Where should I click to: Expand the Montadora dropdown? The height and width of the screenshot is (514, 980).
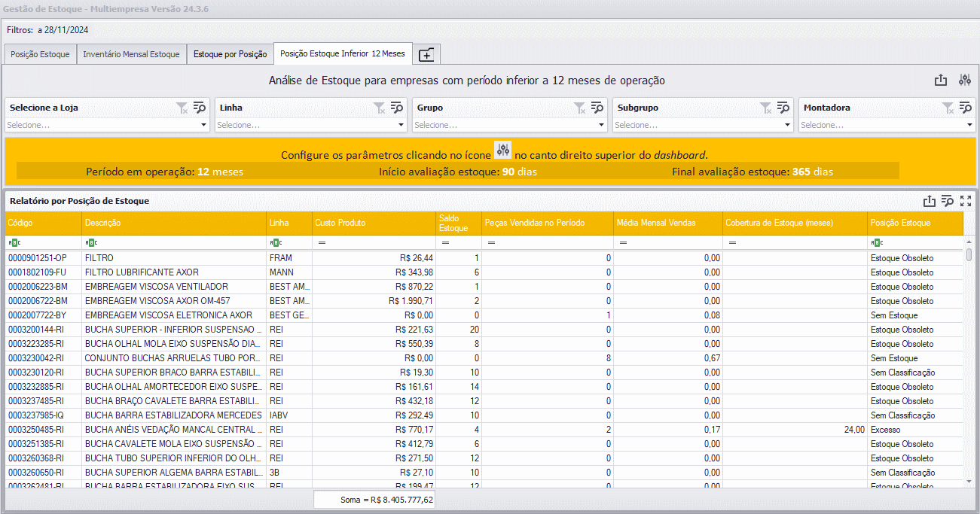point(970,125)
